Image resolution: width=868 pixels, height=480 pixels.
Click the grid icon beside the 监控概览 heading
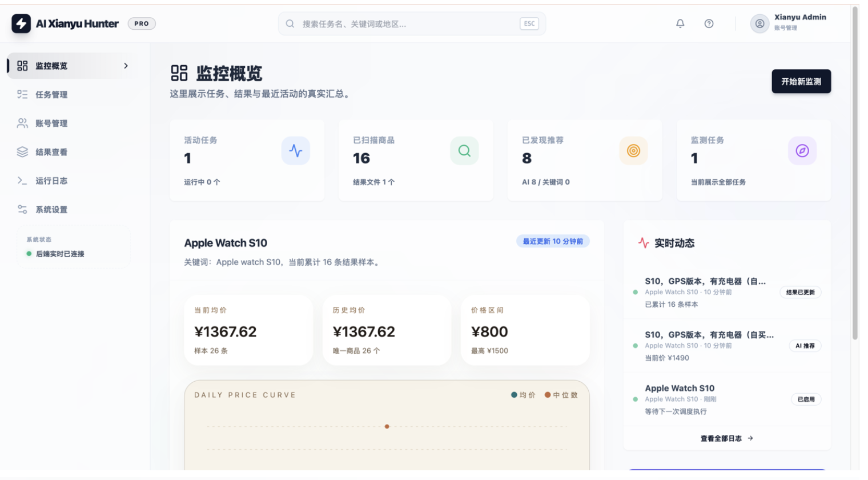pyautogui.click(x=179, y=73)
